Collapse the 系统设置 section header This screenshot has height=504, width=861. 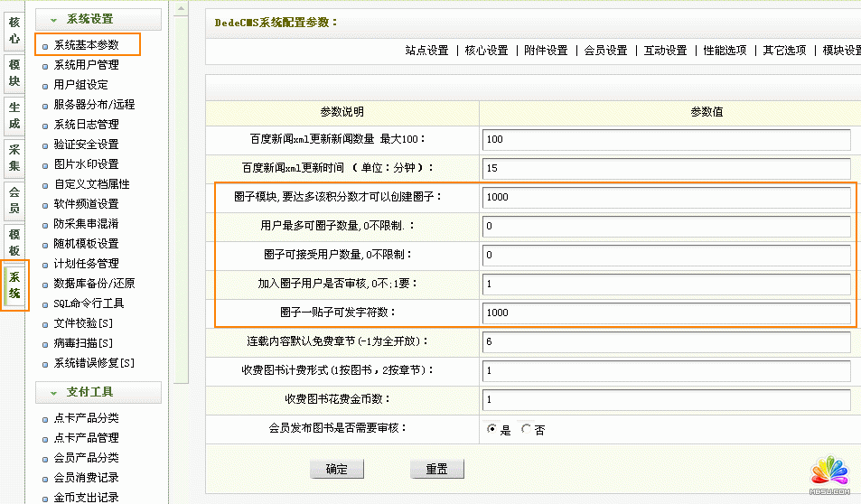(x=98, y=19)
